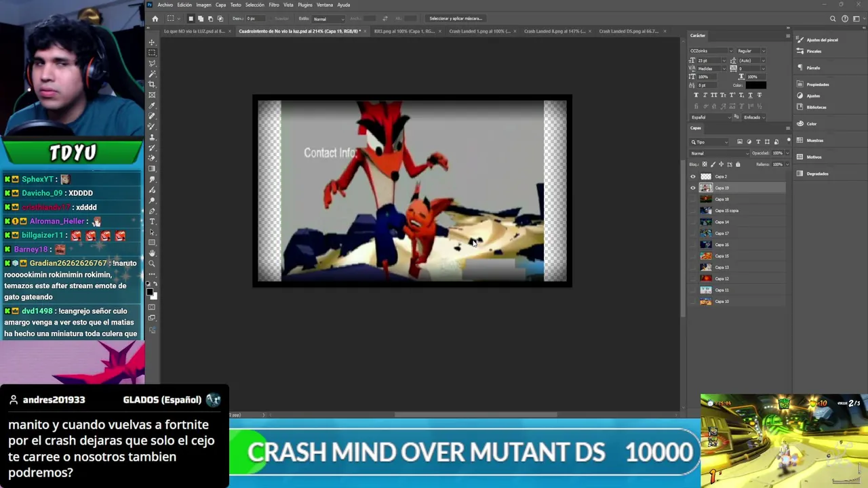
Task: Open the Capas panel options menu
Action: click(787, 128)
